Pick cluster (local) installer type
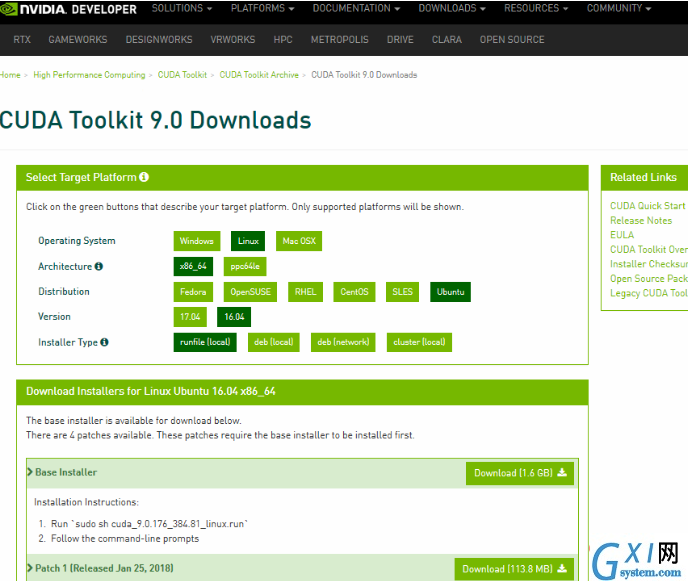 point(419,342)
